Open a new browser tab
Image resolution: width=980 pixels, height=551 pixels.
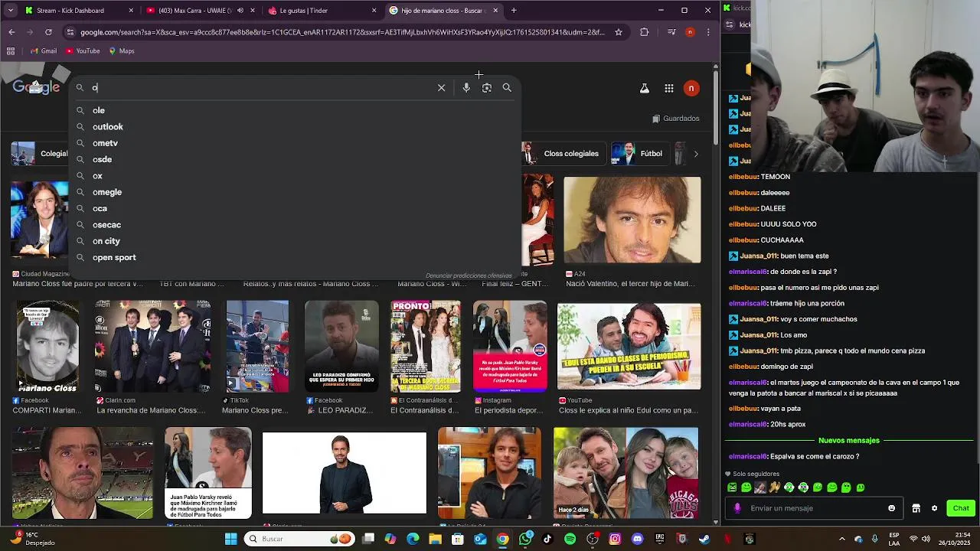[514, 11]
